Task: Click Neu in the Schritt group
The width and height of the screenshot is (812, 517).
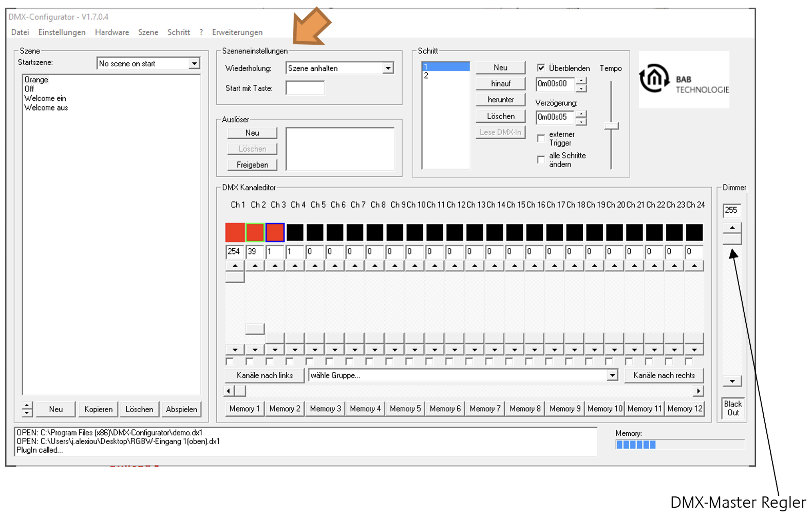Action: (x=501, y=68)
